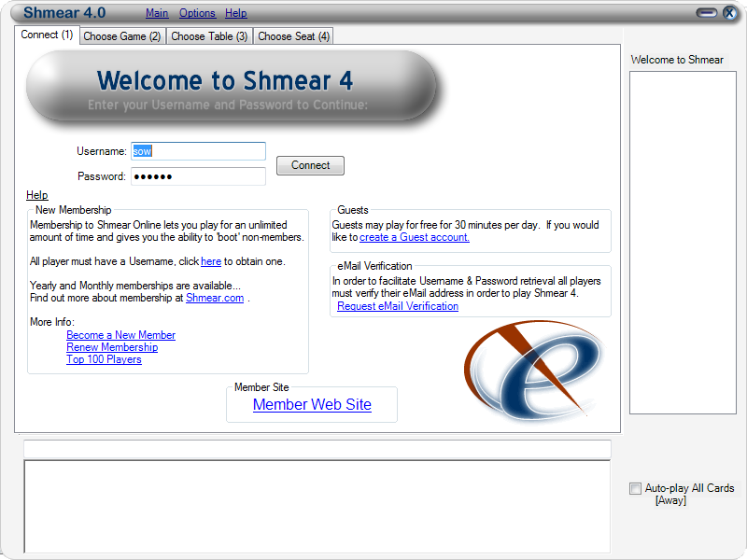Screen dimensions: 747x560
Task: Click the 'e' logo image
Action: point(532,371)
